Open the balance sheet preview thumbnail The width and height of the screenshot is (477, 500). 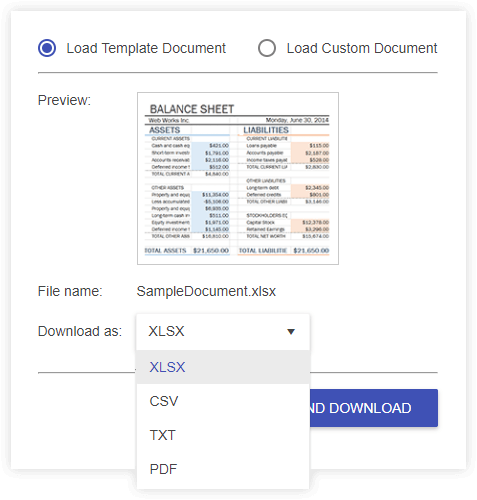238,179
